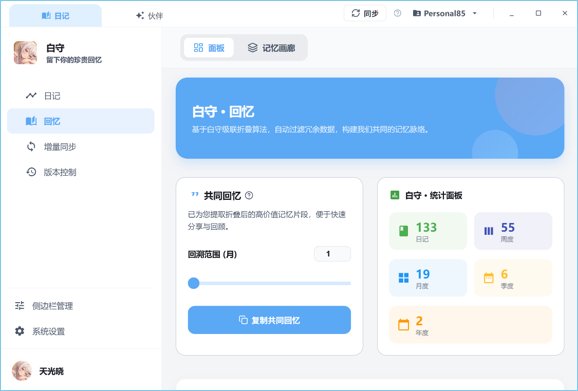Open the Personal85 workspace dropdown
The image size is (578, 391).
tap(445, 13)
